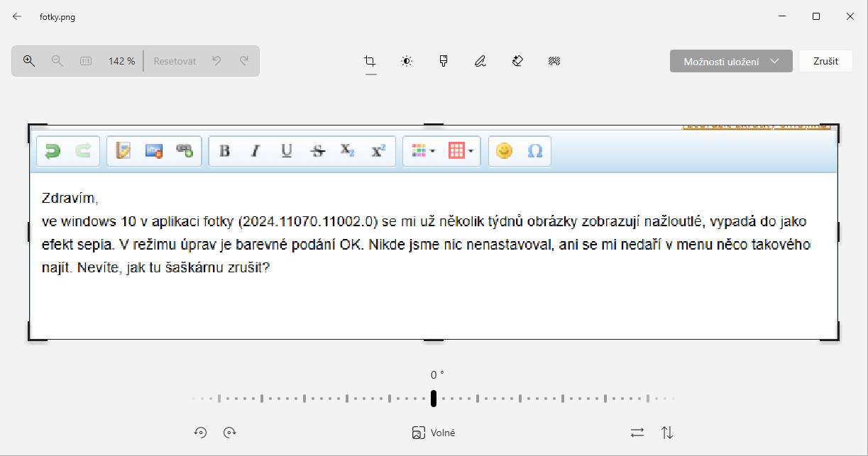This screenshot has height=456, width=868.
Task: Flip the image vertically
Action: coord(667,433)
